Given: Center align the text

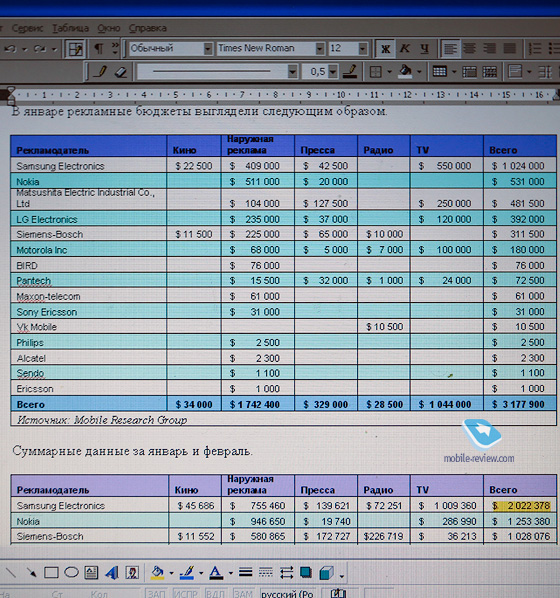Looking at the screenshot, I should [x=470, y=49].
